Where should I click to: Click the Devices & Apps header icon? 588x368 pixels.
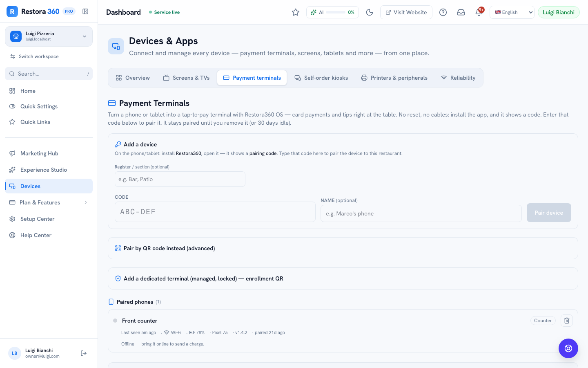[116, 47]
